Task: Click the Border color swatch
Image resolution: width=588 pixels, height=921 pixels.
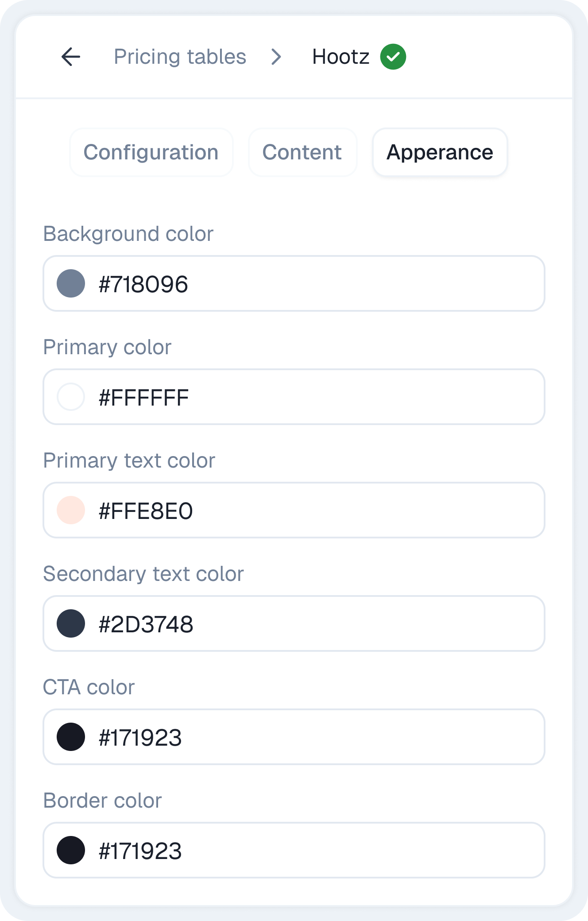Action: (x=71, y=850)
